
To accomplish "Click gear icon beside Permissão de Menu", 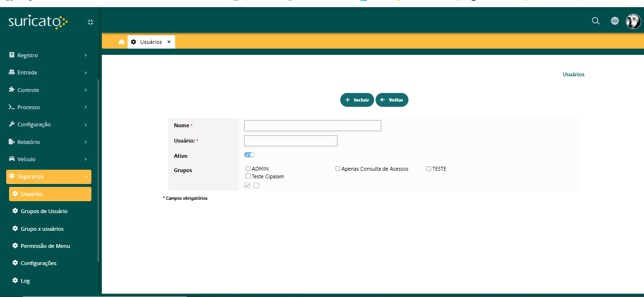I will [x=15, y=246].
